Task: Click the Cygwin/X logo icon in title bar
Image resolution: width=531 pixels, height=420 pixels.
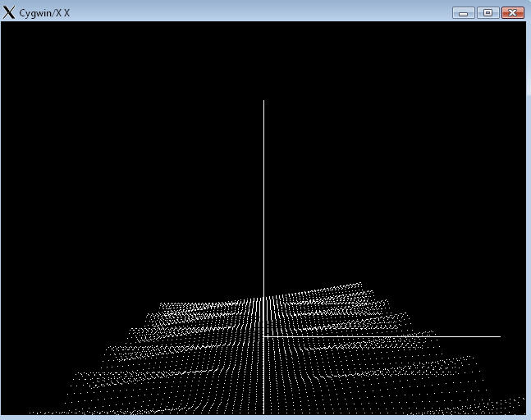Action: click(x=9, y=12)
